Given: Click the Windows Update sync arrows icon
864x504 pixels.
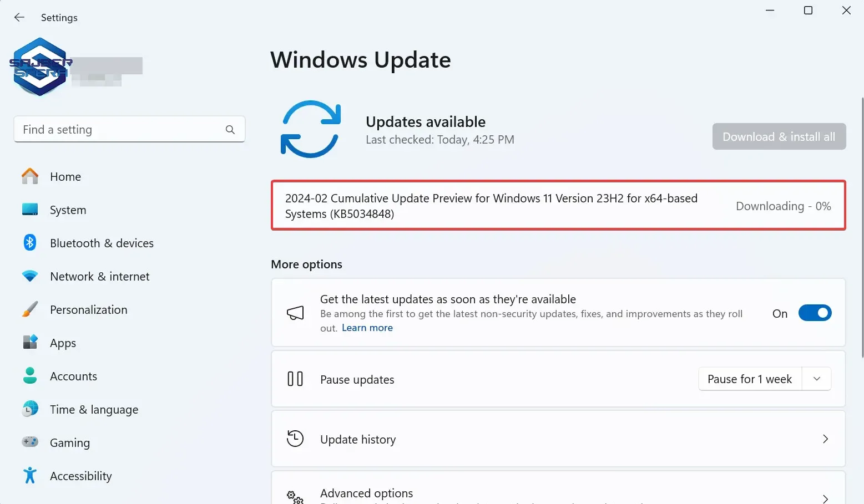Looking at the screenshot, I should pyautogui.click(x=311, y=129).
